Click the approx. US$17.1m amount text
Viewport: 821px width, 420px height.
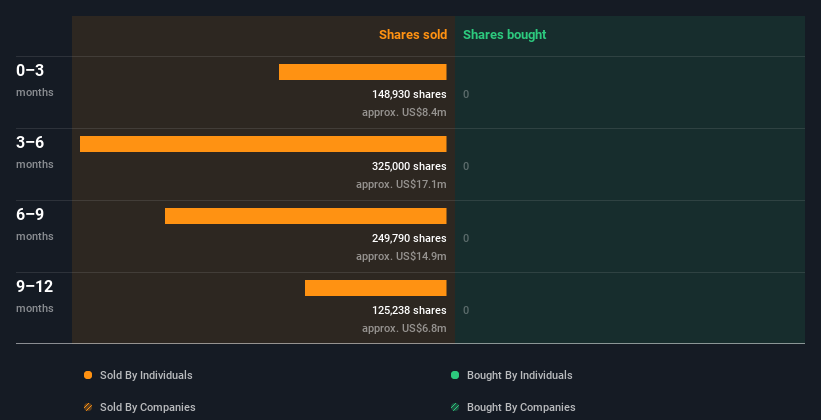[401, 184]
